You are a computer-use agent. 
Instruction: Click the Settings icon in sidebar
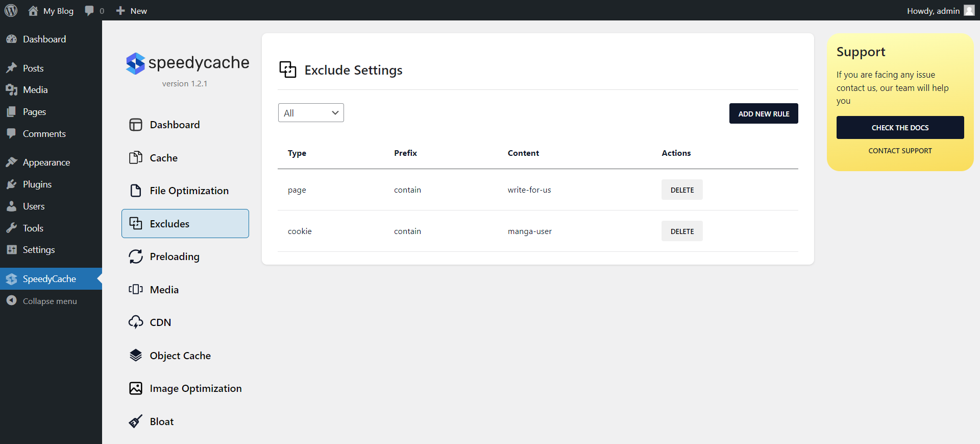[x=11, y=250]
